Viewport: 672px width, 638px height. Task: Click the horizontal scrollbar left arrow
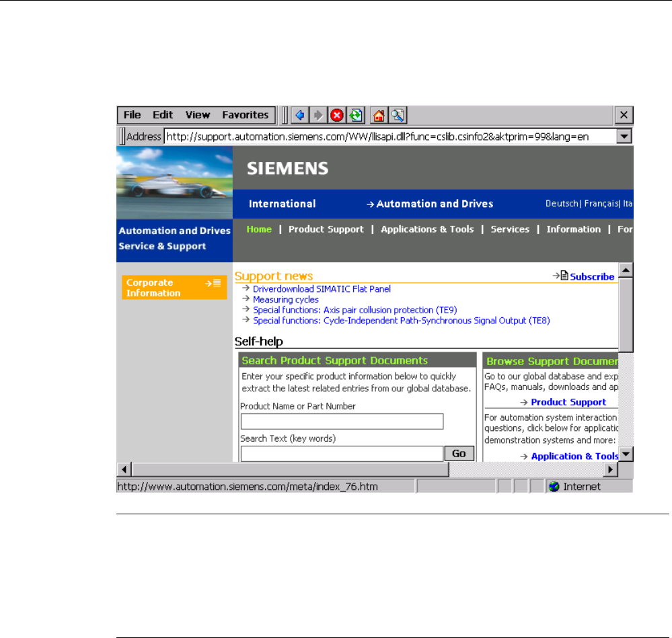[124, 470]
